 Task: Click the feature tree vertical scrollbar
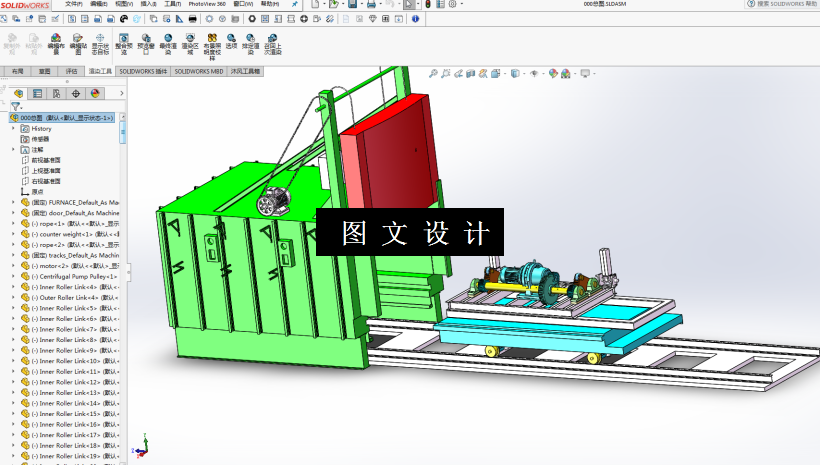click(x=123, y=132)
